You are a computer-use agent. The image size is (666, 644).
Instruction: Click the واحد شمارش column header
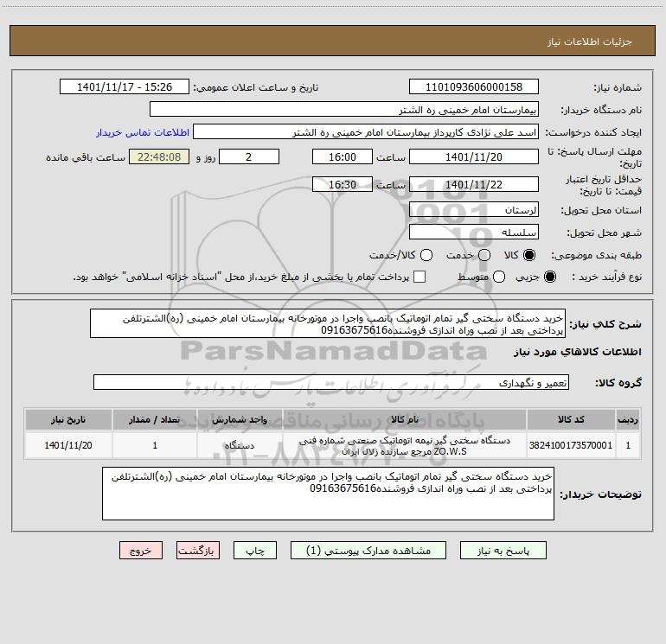coord(240,419)
